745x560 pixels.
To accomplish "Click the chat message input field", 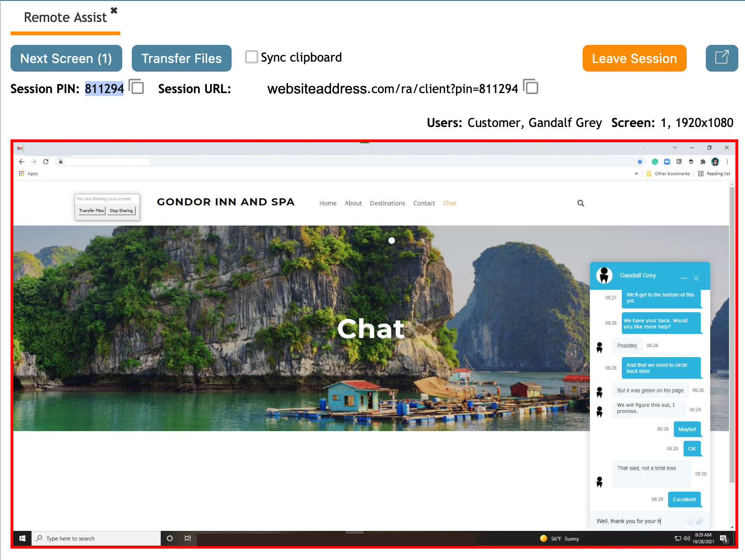I will click(x=639, y=521).
